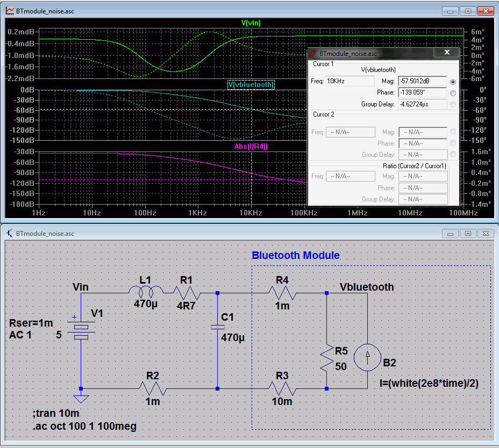Select the ground symbol below V1
The image size is (499, 448).
tap(81, 398)
